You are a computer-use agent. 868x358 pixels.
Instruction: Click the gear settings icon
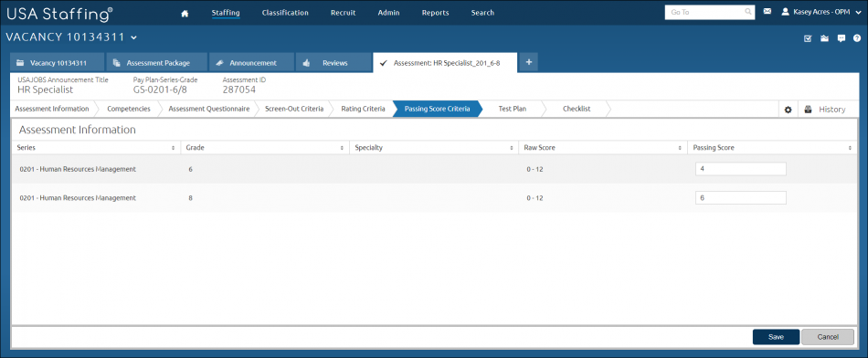tap(789, 110)
